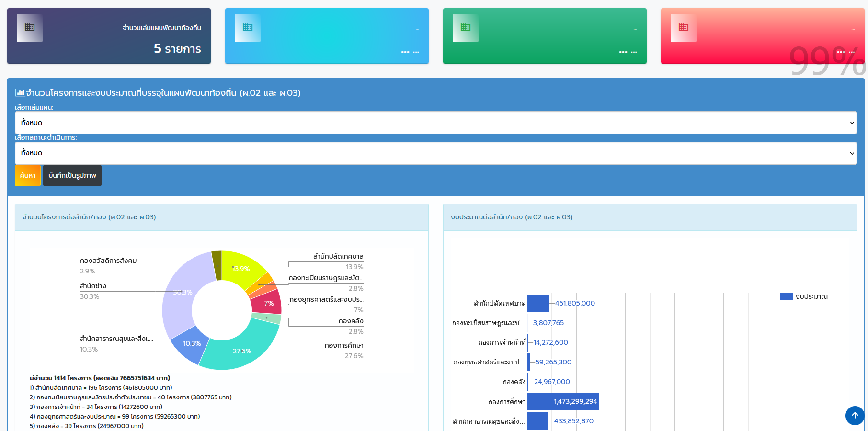Screen dimensions: 868x431
Task: Click the chevron on the status selection dropdown
Action: 853,153
